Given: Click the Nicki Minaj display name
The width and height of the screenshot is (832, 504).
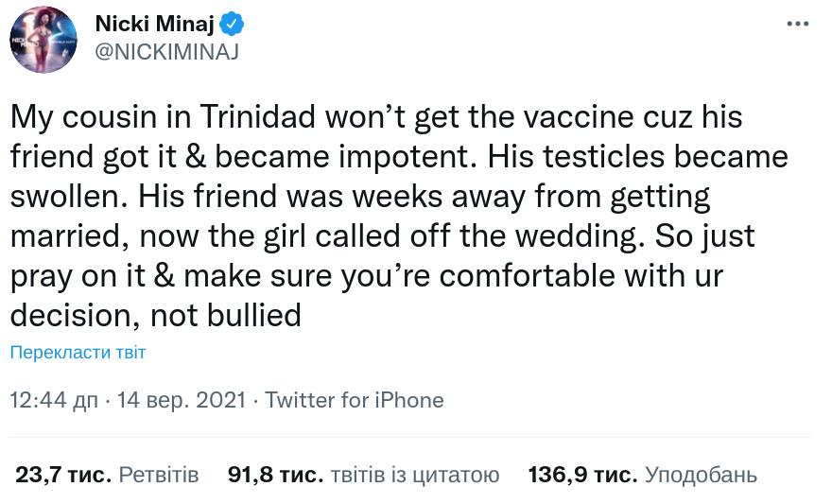Looking at the screenshot, I should click(156, 24).
